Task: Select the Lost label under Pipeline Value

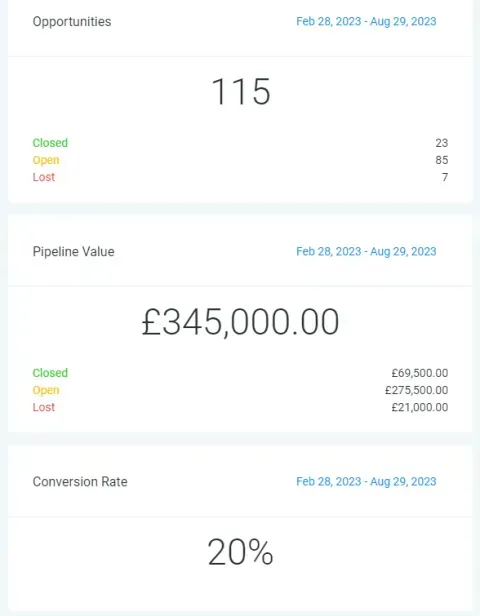Action: [x=44, y=407]
